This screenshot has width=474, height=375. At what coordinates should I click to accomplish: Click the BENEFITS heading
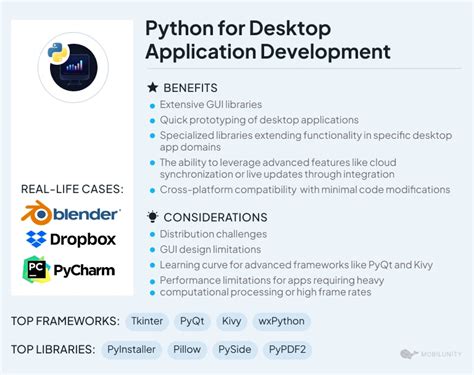click(190, 88)
